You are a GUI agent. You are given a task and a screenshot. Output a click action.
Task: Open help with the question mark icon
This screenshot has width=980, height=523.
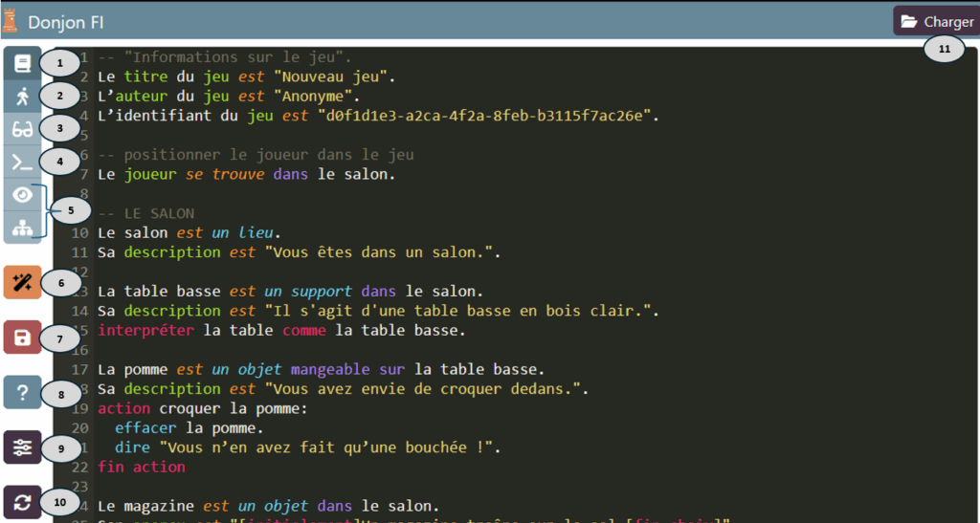(x=22, y=392)
